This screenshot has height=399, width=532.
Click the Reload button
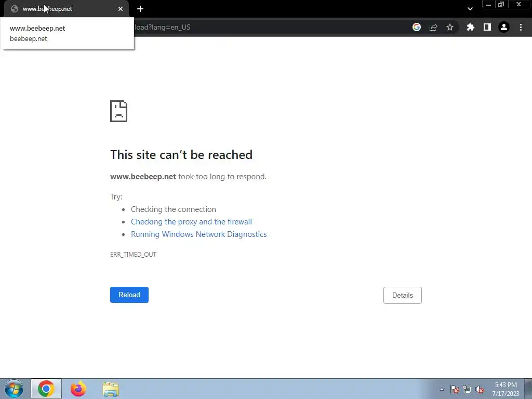point(129,295)
